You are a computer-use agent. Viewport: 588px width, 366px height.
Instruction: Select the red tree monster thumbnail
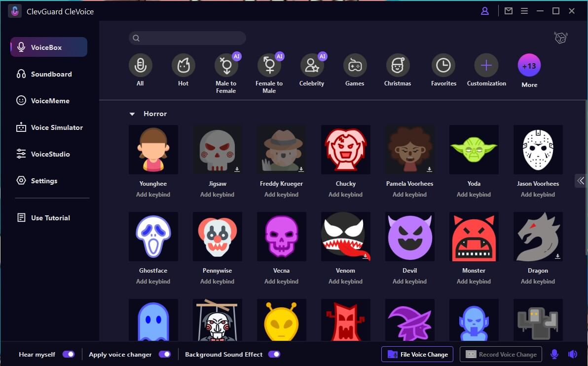346,320
